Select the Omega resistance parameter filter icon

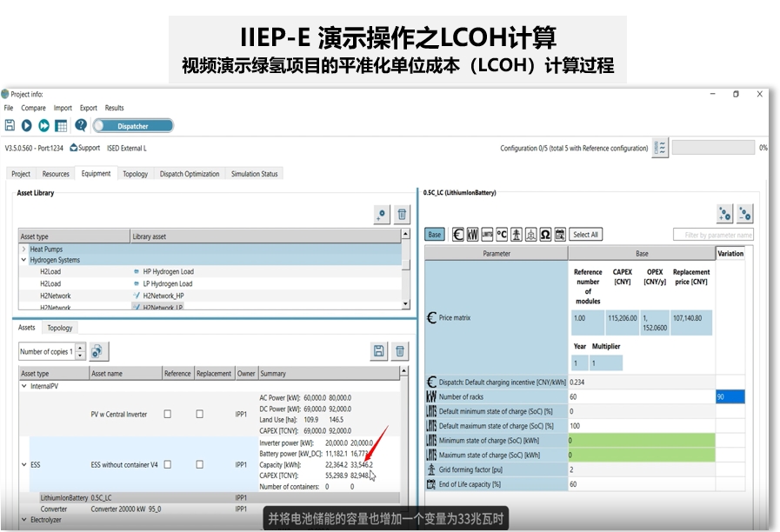click(x=545, y=235)
